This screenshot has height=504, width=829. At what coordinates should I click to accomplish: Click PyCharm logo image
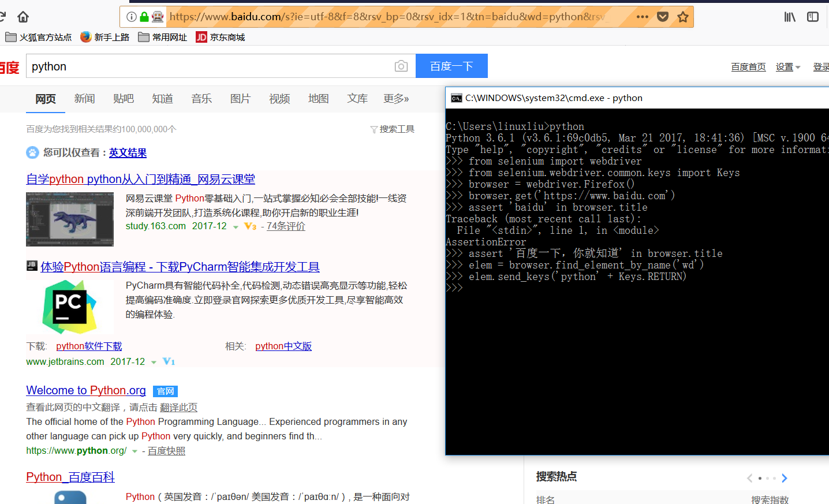pyautogui.click(x=70, y=307)
